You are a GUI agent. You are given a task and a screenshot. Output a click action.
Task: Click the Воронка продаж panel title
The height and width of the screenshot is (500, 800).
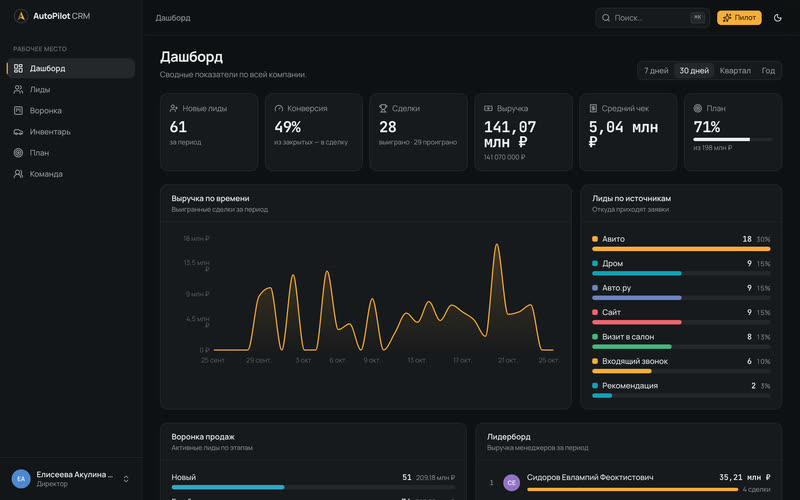coord(203,437)
